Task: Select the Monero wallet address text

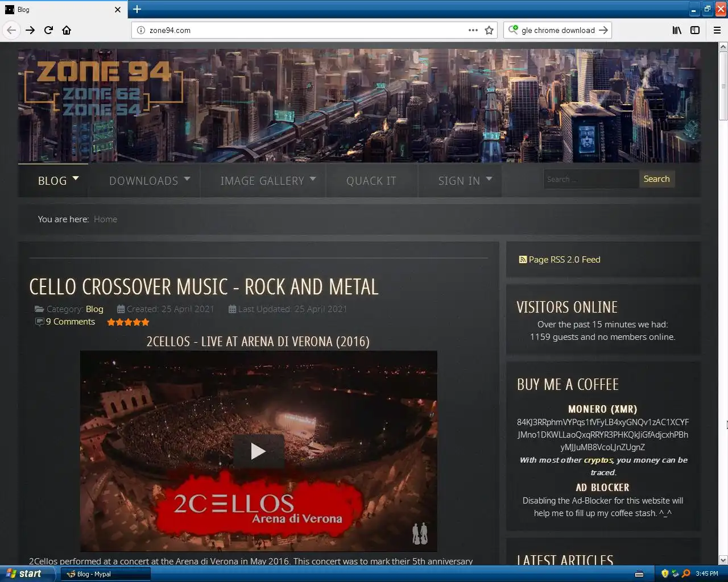Action: coord(603,435)
